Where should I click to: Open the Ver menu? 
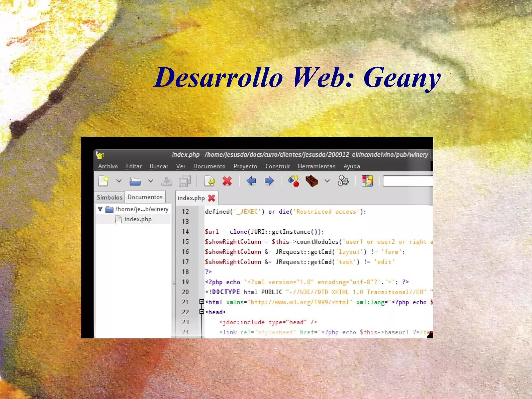[x=181, y=166]
